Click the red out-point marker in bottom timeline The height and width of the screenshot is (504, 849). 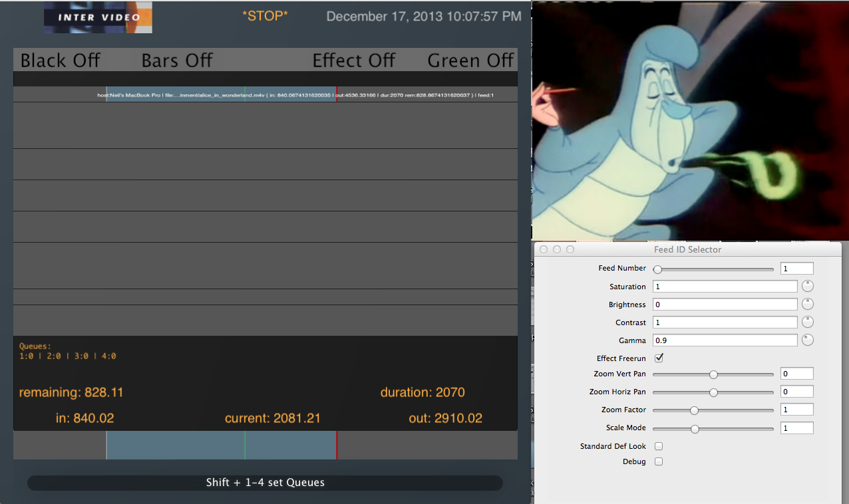(x=337, y=445)
